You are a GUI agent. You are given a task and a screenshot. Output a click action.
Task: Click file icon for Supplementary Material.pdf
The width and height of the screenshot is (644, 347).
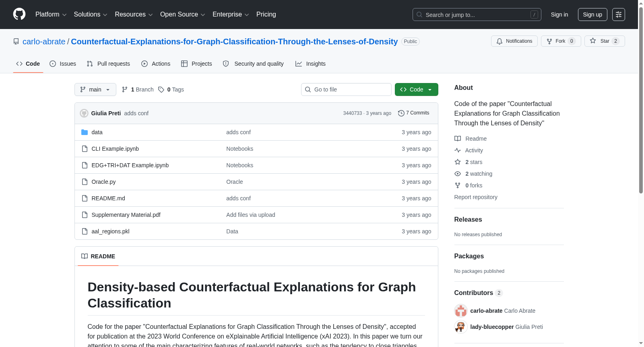(x=85, y=215)
